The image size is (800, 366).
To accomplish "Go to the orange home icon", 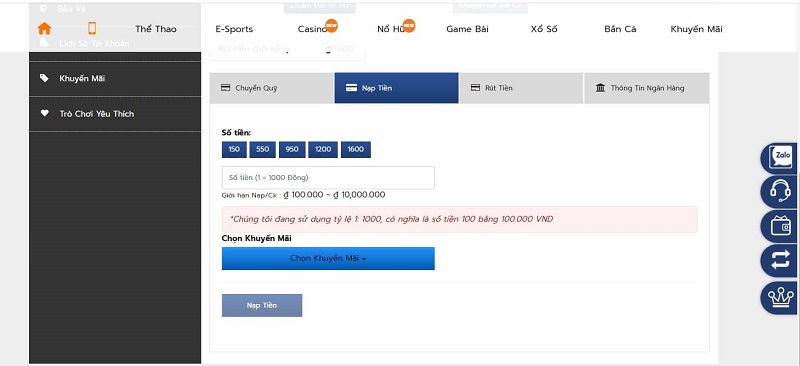I will click(44, 29).
